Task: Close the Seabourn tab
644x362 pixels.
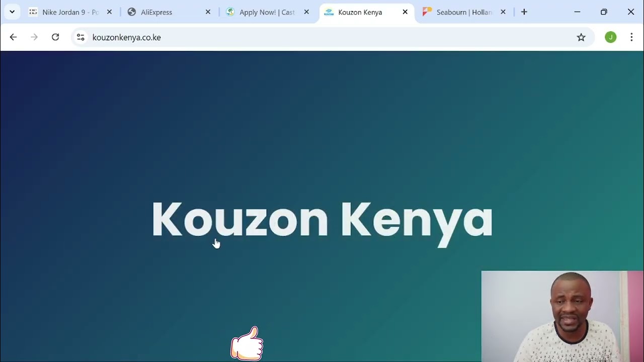Action: click(503, 12)
